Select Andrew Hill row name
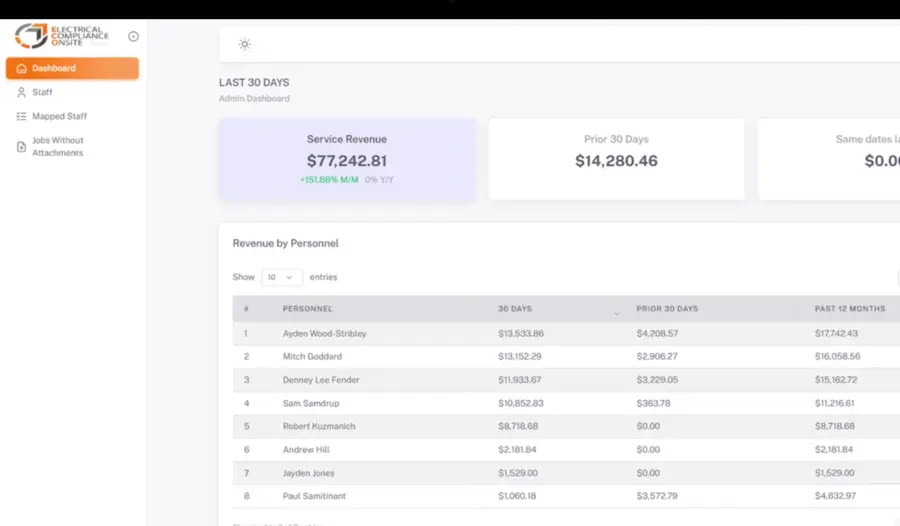The image size is (900, 526). pyautogui.click(x=306, y=450)
